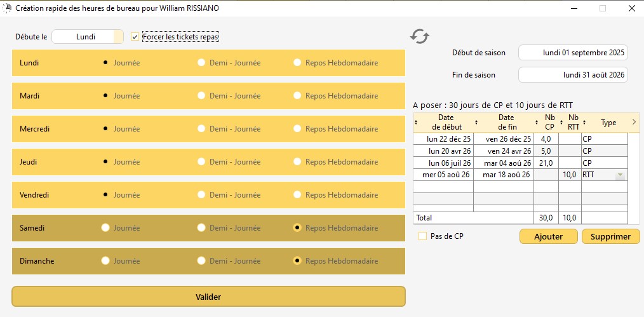
Task: Click the Ajouter button
Action: pos(548,236)
